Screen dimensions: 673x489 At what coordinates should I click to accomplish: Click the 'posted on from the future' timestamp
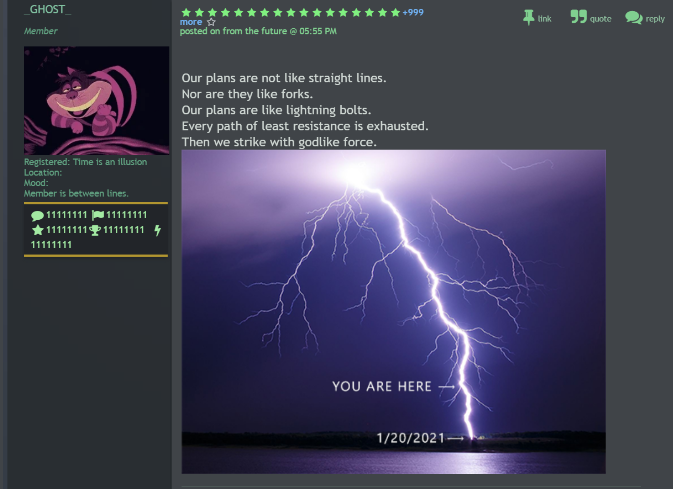click(x=258, y=31)
